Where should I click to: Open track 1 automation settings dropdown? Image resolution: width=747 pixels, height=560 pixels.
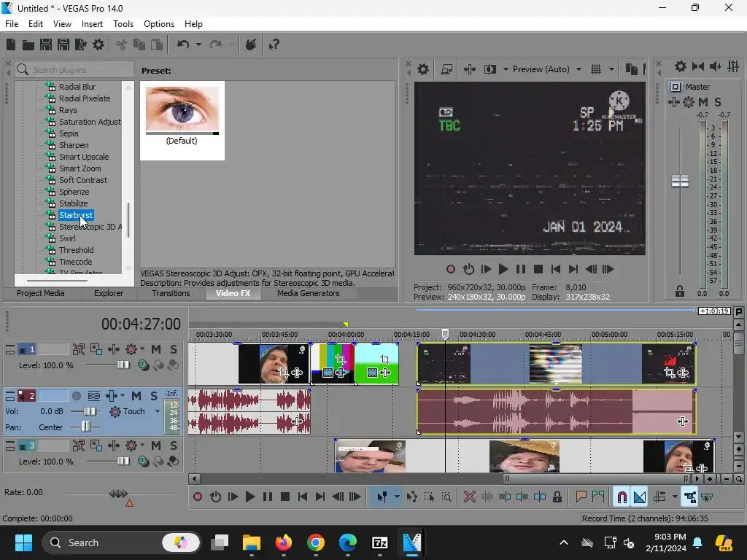[142, 349]
